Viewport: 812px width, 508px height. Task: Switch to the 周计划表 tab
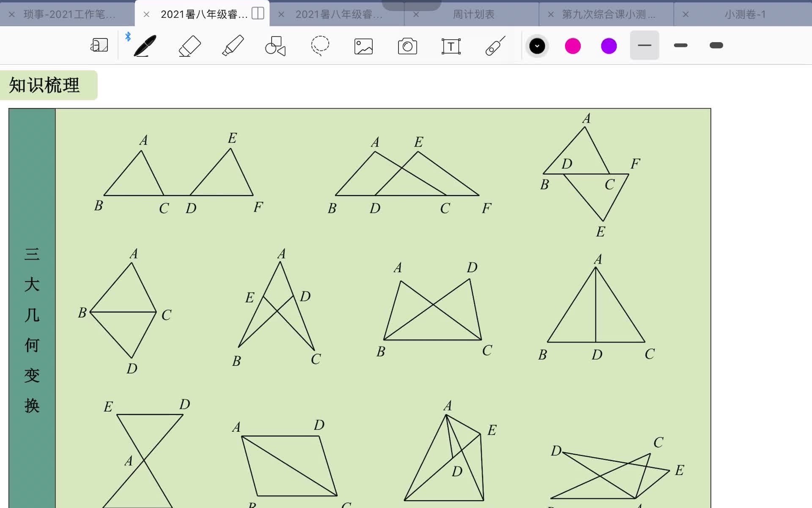pyautogui.click(x=473, y=14)
